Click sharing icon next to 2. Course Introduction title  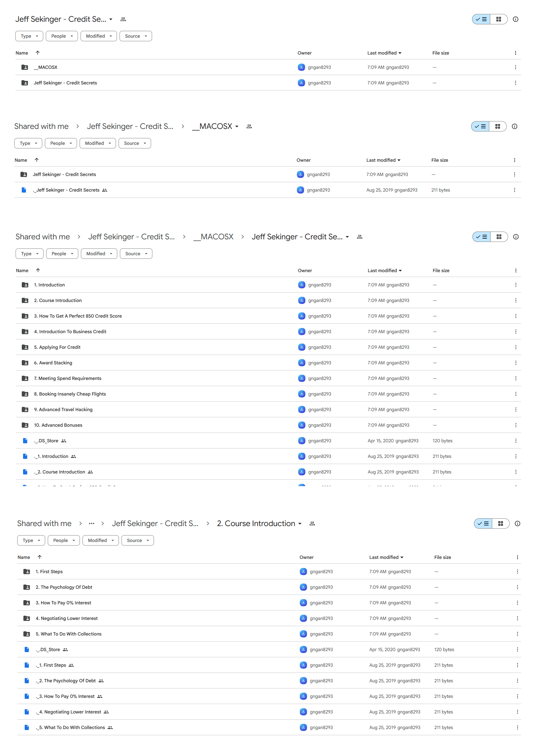pos(312,523)
